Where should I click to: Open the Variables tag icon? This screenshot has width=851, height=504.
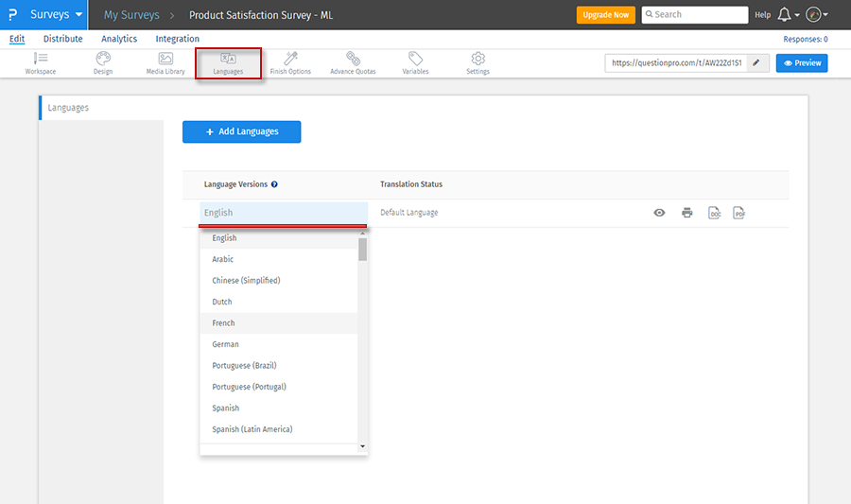415,60
